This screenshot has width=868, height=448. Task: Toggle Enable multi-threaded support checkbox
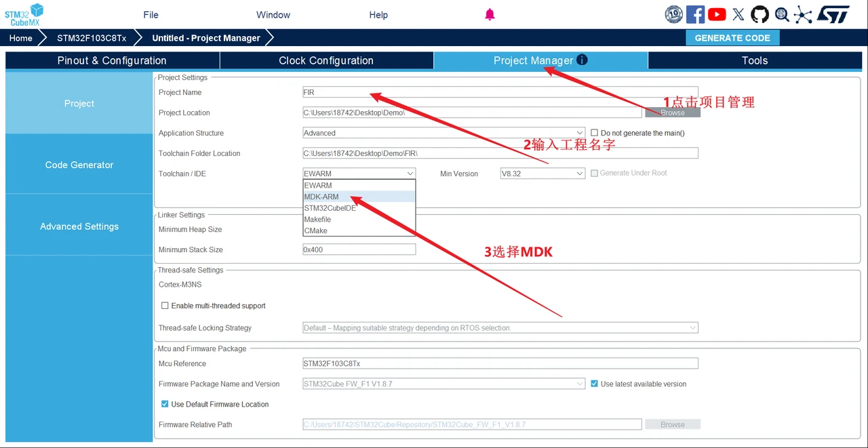point(165,306)
